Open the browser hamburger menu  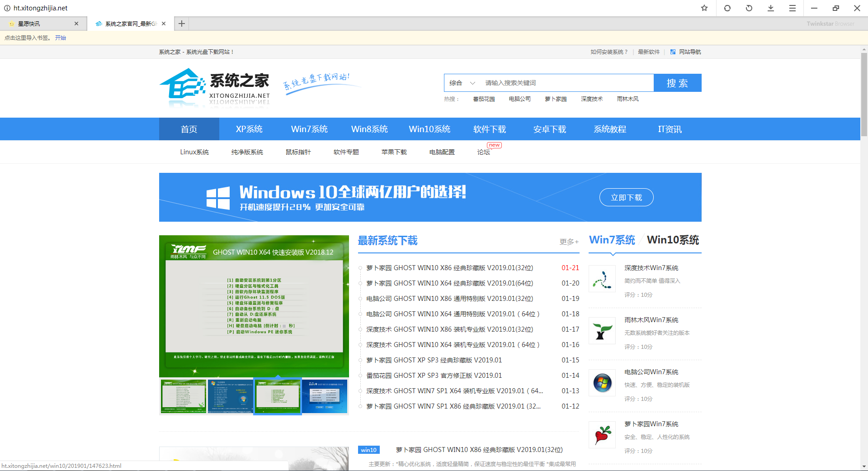coord(793,8)
